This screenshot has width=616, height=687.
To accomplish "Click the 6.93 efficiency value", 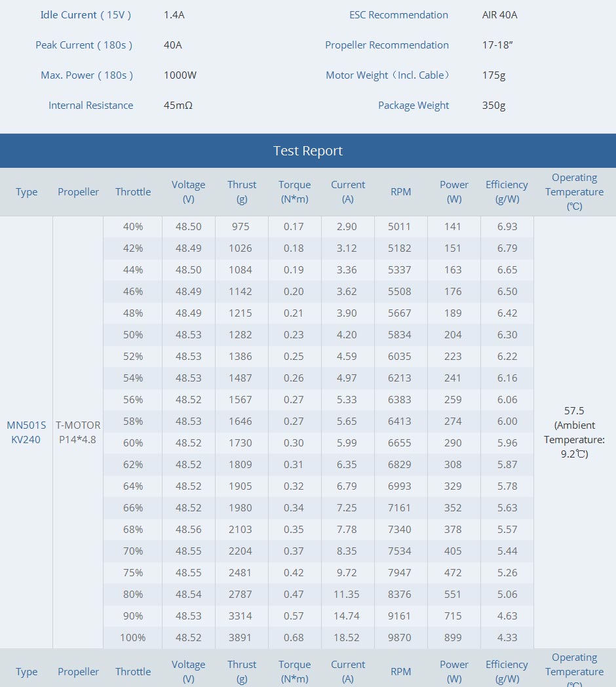I will click(x=507, y=226).
